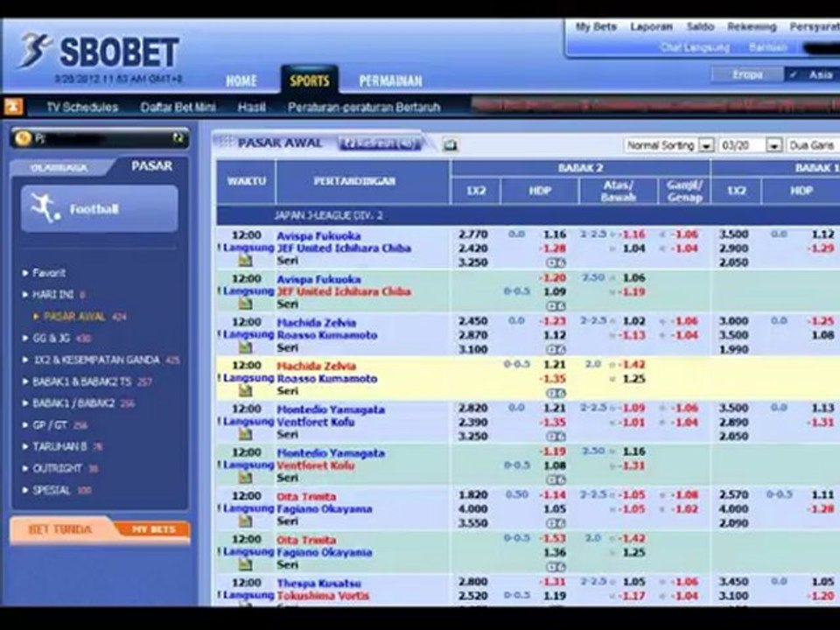Expand GP / GT market
The width and height of the screenshot is (840, 630).
[x=54, y=425]
